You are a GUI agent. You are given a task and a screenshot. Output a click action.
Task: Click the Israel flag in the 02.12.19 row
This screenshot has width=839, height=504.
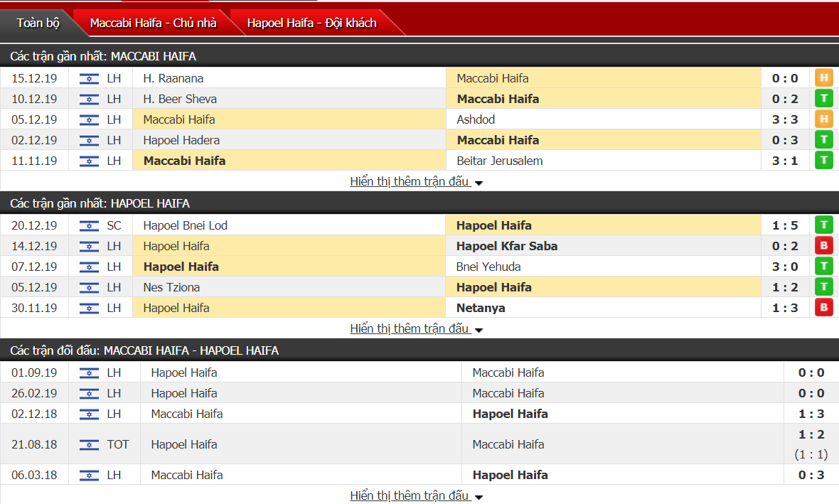pyautogui.click(x=89, y=140)
